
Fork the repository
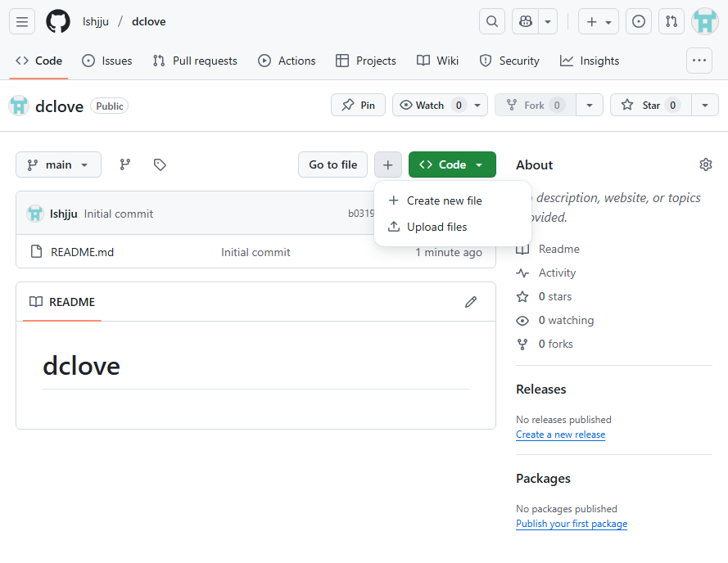tap(536, 105)
